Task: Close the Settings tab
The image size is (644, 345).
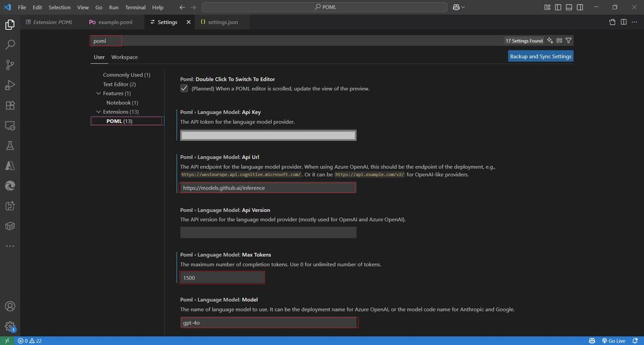Action: click(188, 22)
